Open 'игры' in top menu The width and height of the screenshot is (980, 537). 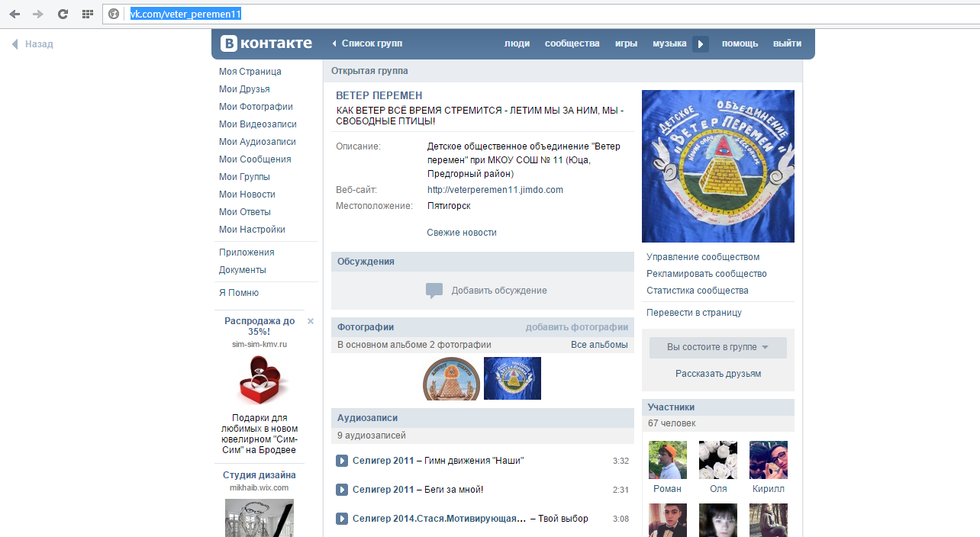(x=626, y=43)
